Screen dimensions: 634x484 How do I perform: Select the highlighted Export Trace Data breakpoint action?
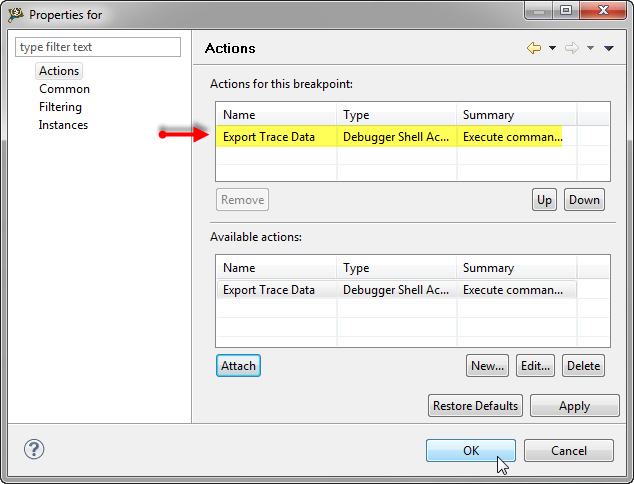tap(269, 137)
